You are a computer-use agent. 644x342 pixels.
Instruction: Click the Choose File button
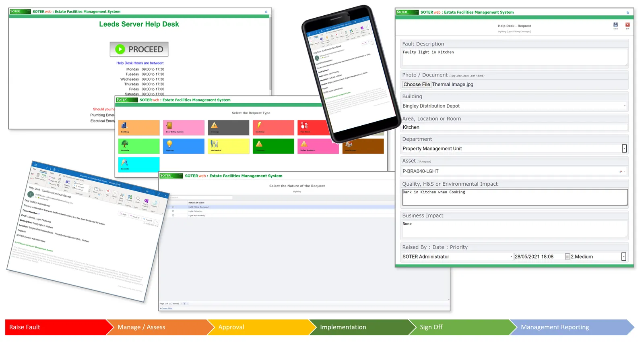(417, 85)
